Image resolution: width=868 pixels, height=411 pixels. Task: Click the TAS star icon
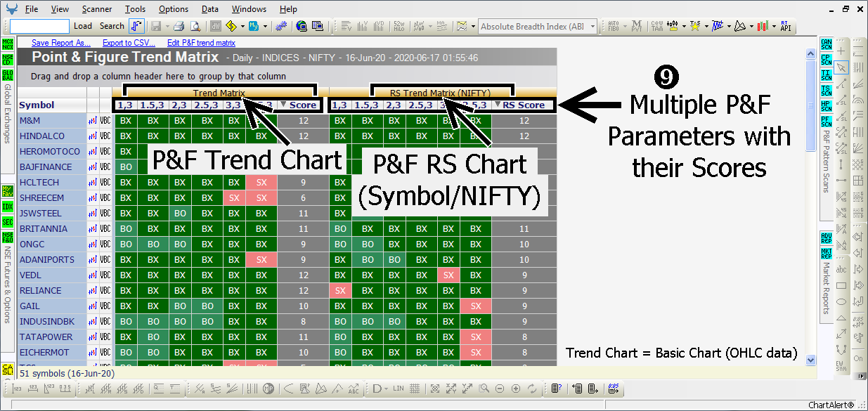694,26
